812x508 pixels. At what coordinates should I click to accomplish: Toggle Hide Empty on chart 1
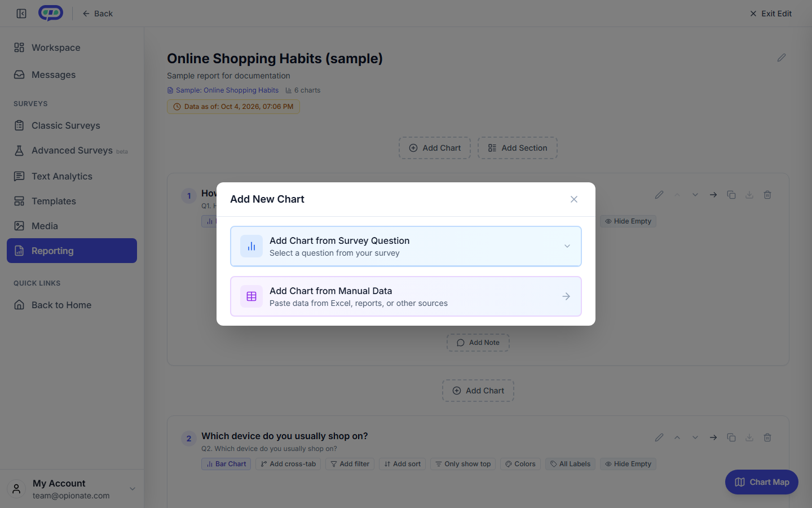pyautogui.click(x=628, y=221)
